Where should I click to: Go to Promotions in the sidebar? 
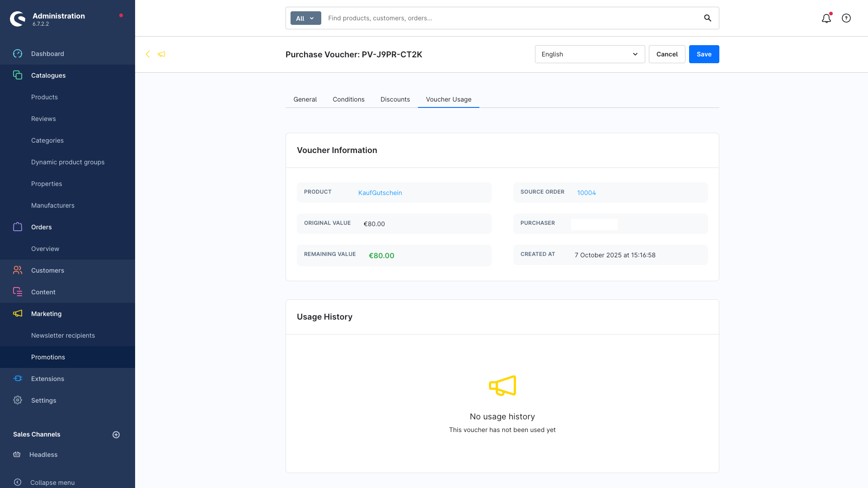pos(48,357)
